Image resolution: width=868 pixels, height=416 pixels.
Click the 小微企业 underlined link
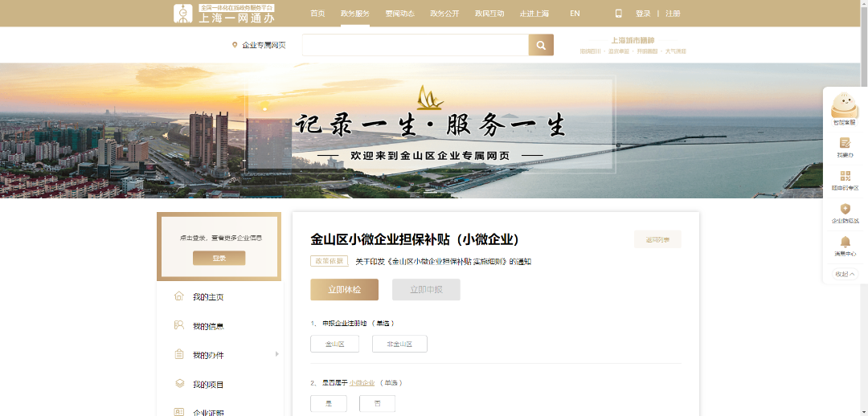pyautogui.click(x=362, y=383)
